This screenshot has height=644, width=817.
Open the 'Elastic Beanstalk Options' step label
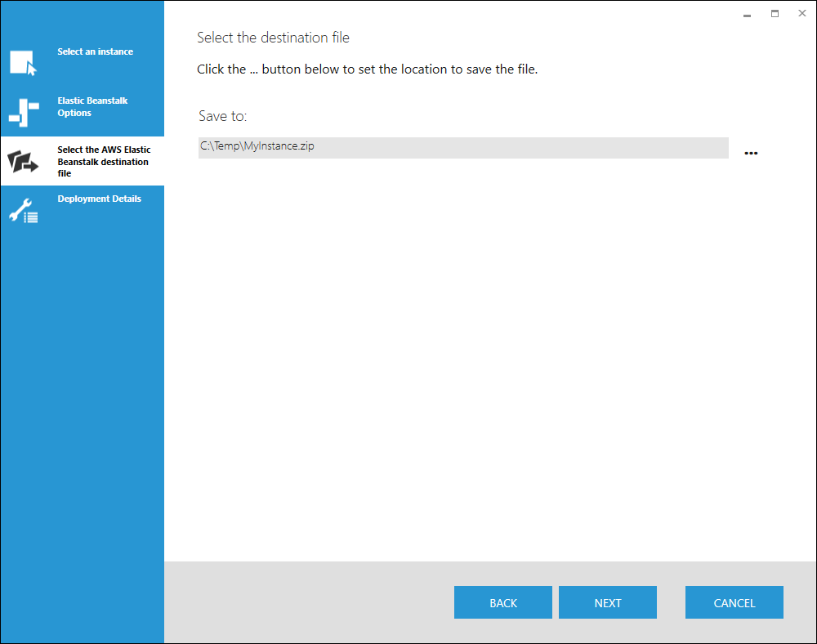[92, 107]
